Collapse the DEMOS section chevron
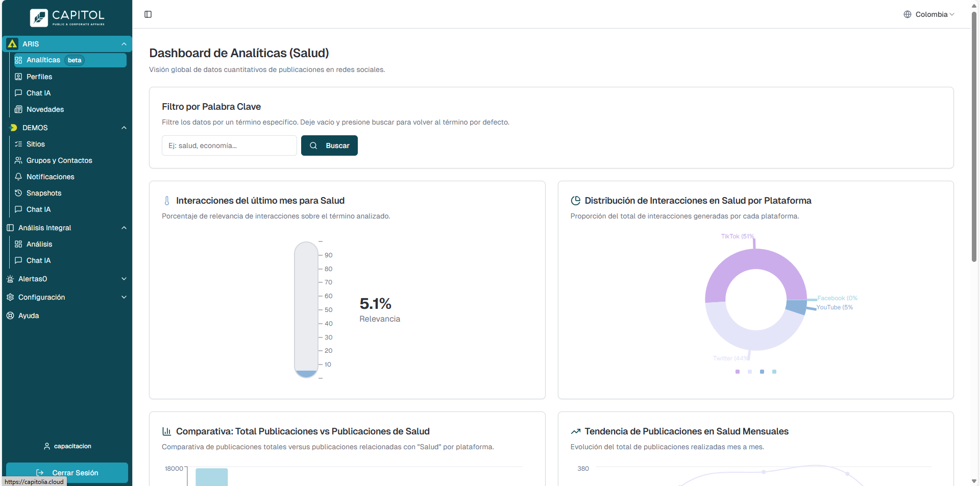Screen dimensions: 980x486 click(x=124, y=128)
